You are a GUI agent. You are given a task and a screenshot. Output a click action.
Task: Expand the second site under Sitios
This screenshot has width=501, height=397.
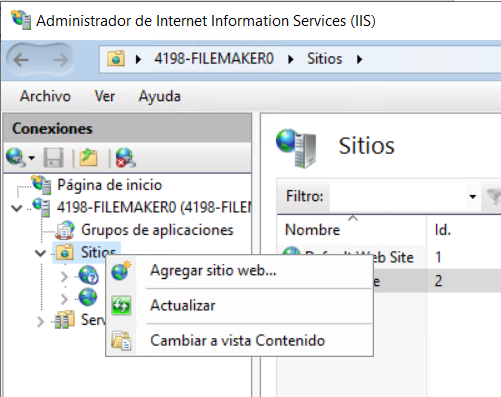pyautogui.click(x=64, y=299)
